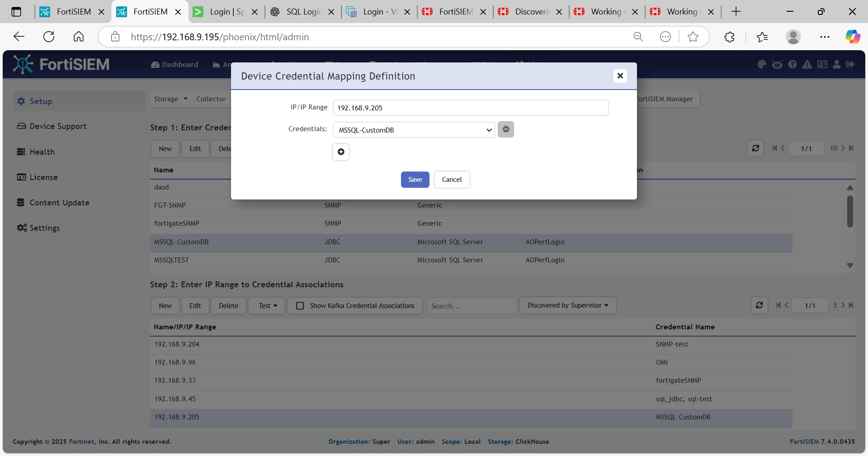Open Content Update in the sidebar
Screen dimensions: 868x456
tap(53, 203)
